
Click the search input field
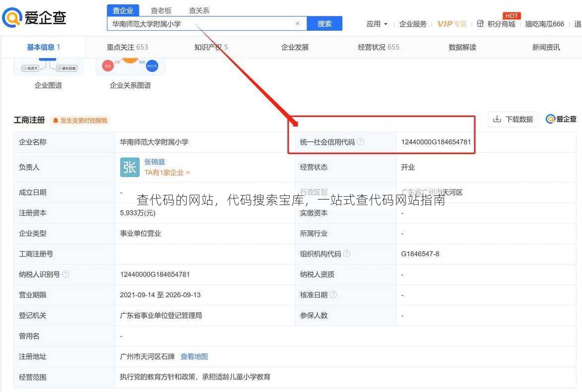tap(207, 24)
